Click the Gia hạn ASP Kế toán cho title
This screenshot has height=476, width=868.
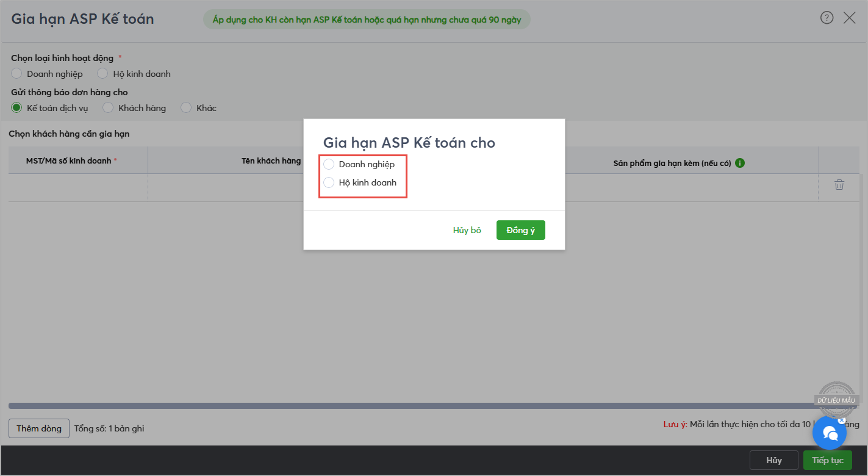409,143
